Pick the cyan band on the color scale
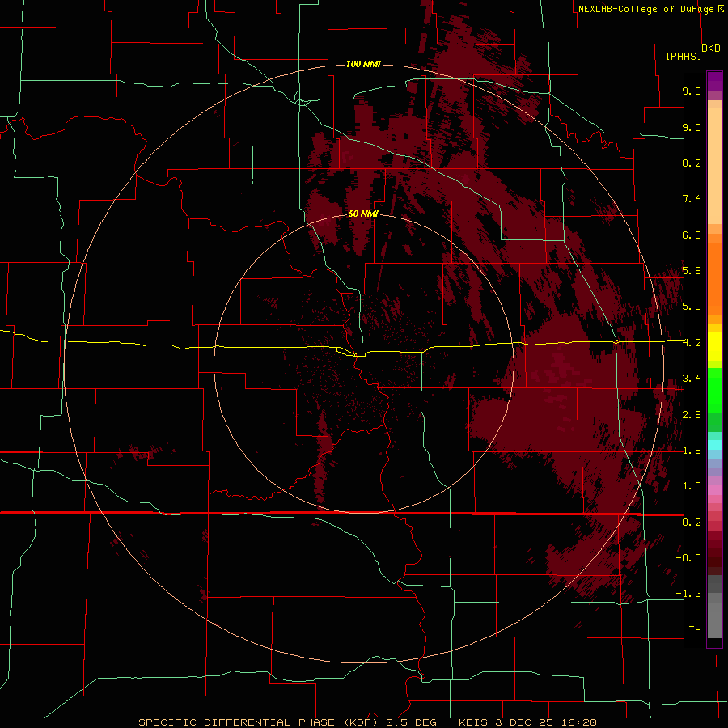Screen dimensions: 728x728 (714, 445)
